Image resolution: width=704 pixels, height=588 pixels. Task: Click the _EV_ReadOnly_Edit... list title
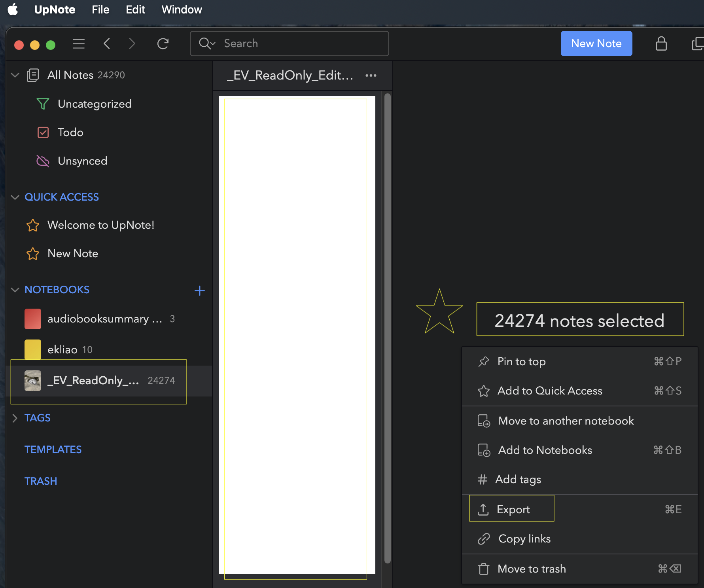coord(290,75)
